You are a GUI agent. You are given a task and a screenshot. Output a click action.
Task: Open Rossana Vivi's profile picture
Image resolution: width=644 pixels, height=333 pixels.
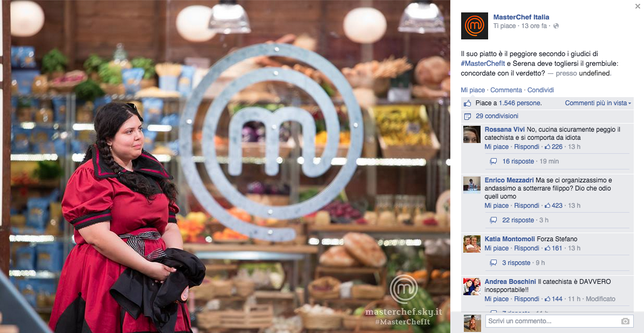coord(472,134)
